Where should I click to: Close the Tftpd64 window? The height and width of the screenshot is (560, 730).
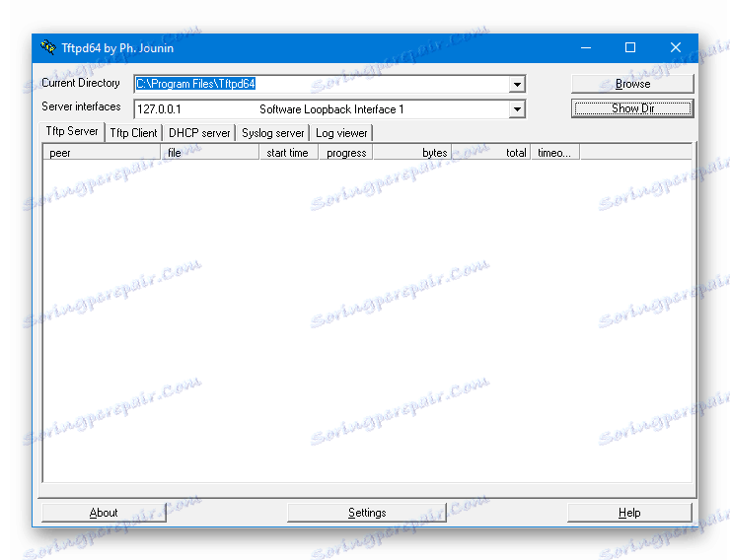click(x=676, y=48)
